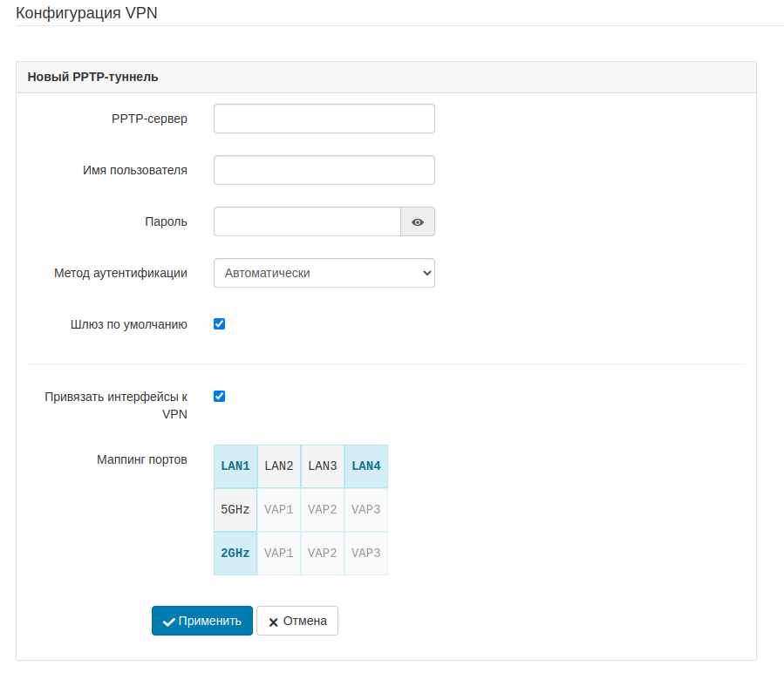The width and height of the screenshot is (784, 673).
Task: Click VAP1 in the 5GHz row
Action: click(279, 510)
